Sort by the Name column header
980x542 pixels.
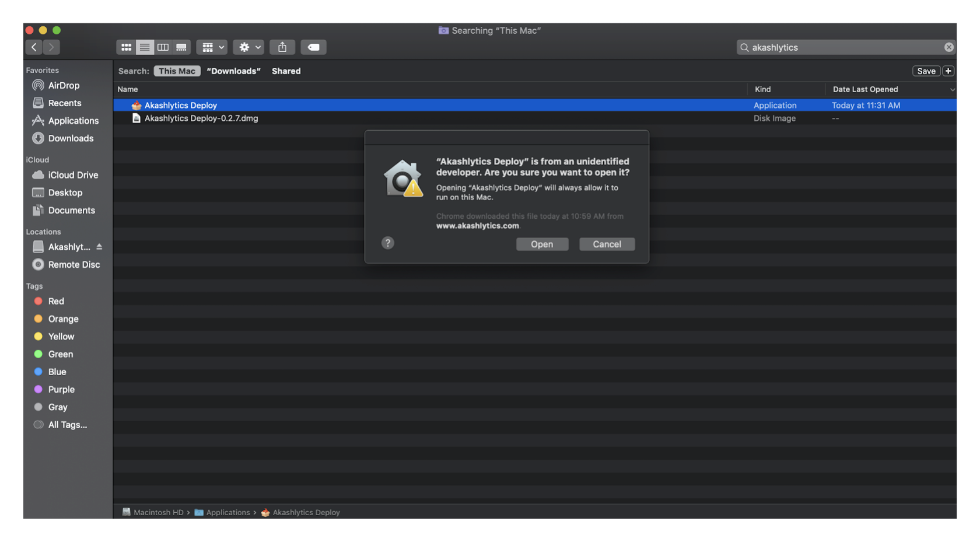point(128,89)
